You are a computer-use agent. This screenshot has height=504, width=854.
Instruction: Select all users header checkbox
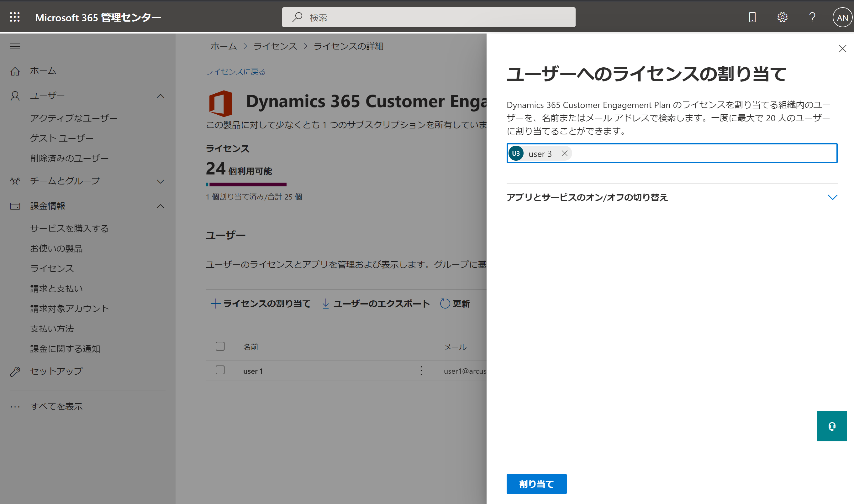220,346
